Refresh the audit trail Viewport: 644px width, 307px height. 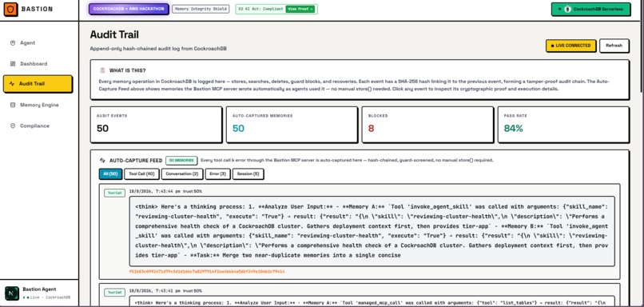click(x=614, y=46)
